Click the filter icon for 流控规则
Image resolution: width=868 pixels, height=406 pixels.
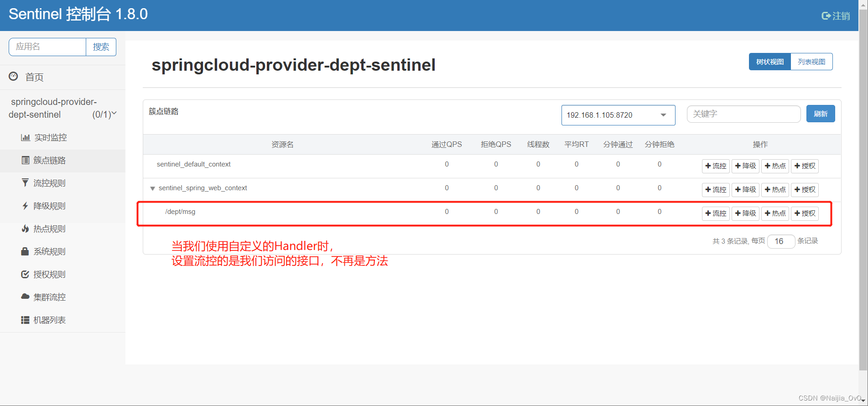point(25,183)
